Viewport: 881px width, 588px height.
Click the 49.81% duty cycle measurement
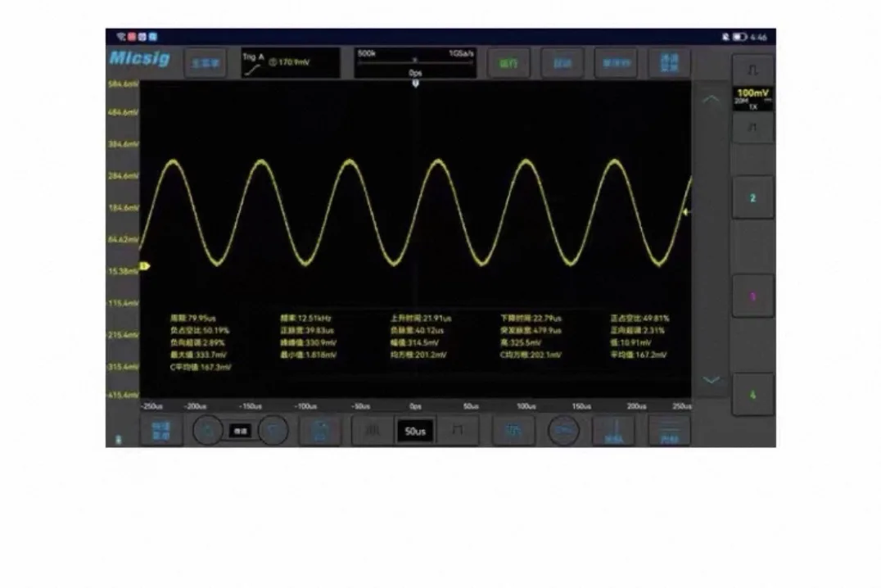coord(640,319)
